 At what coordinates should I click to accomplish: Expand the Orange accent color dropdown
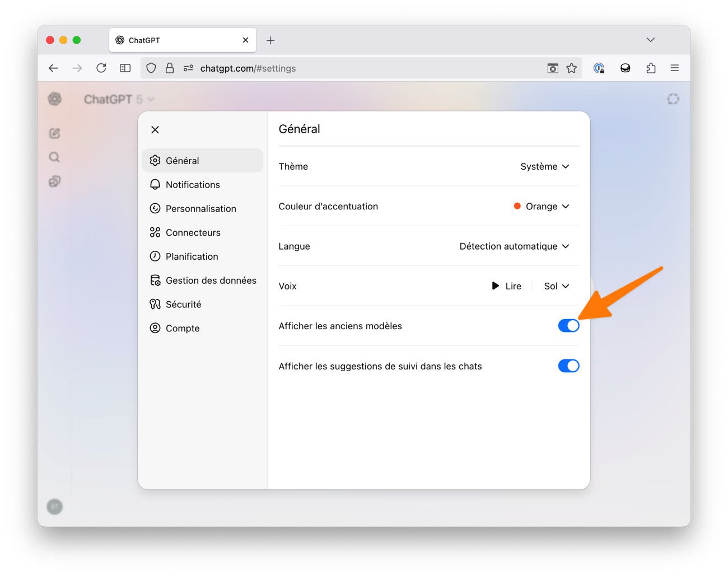tap(542, 207)
